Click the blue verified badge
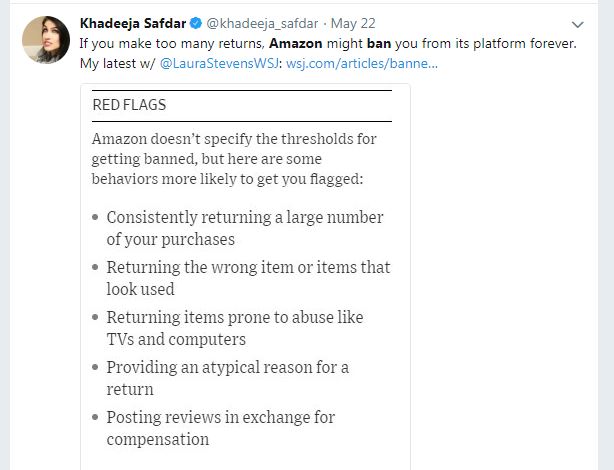Viewport: 614px width, 470px height. (x=195, y=24)
